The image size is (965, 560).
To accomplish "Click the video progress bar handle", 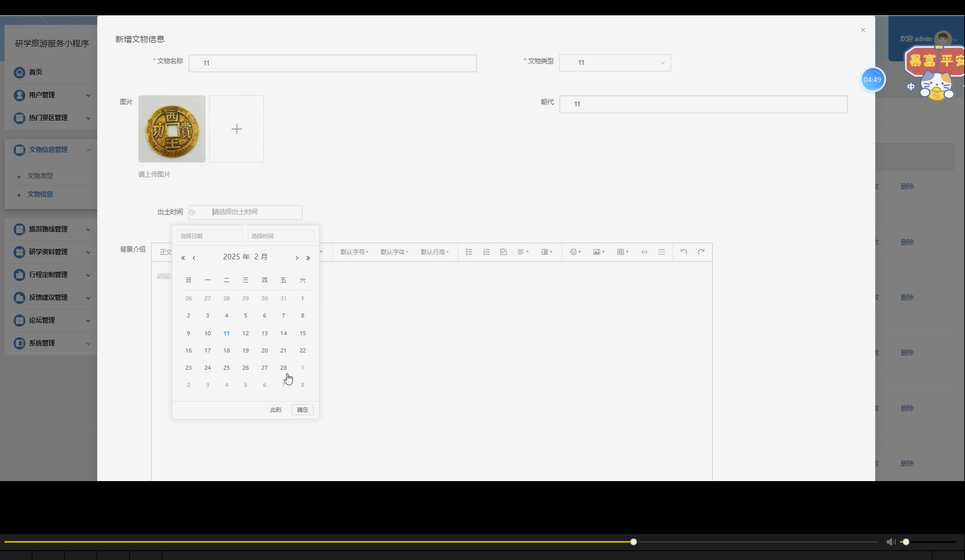I will pos(633,542).
